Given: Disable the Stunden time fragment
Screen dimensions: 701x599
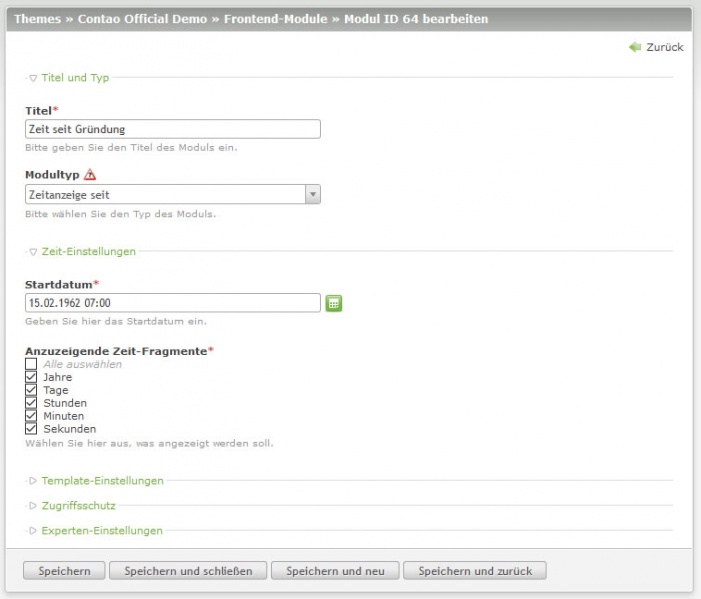Looking at the screenshot, I should click(31, 403).
